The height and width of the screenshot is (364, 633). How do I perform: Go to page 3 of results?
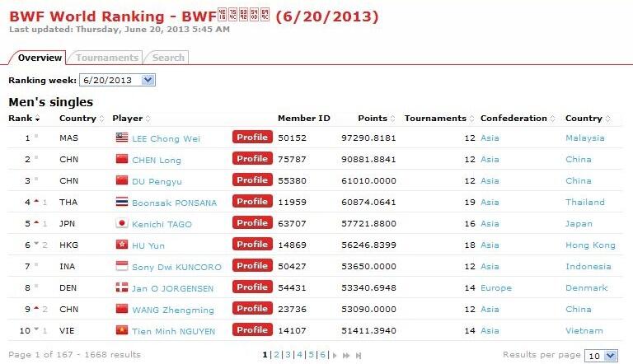pos(288,355)
